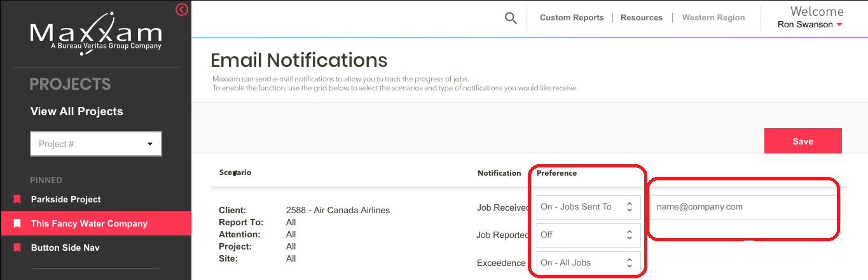Screen dimensions: 868x280
Task: Click the View All Projects link
Action: 77,111
